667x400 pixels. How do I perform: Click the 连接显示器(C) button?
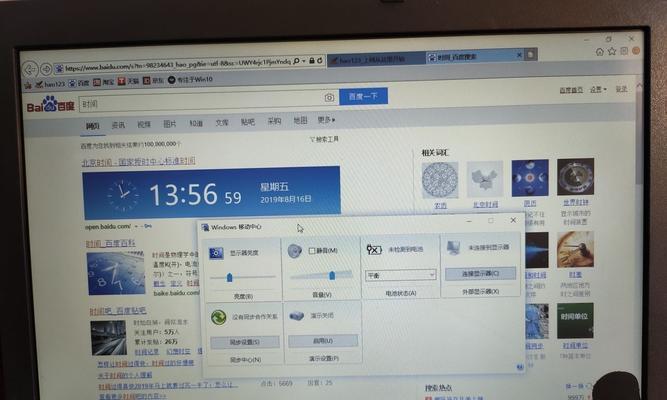tap(480, 274)
